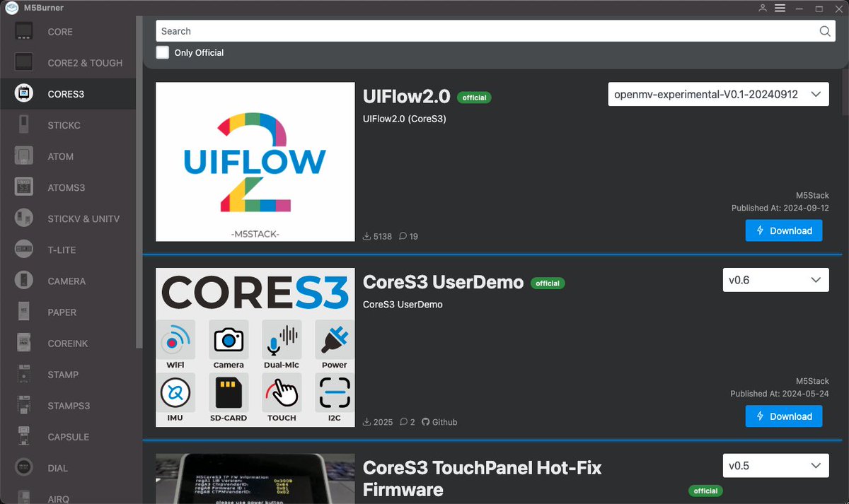Click the sidebar vertical scrollbar
The width and height of the screenshot is (849, 504).
click(139, 181)
